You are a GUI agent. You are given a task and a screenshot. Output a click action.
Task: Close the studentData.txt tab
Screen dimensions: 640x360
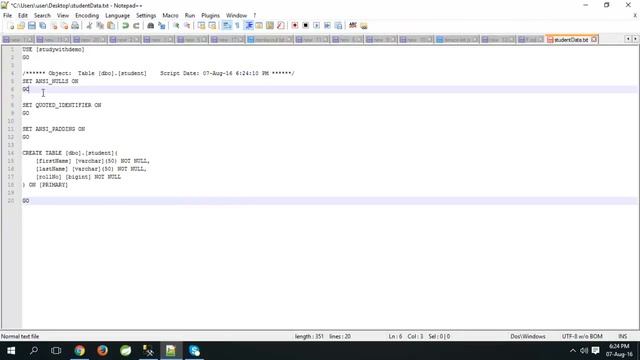594,40
